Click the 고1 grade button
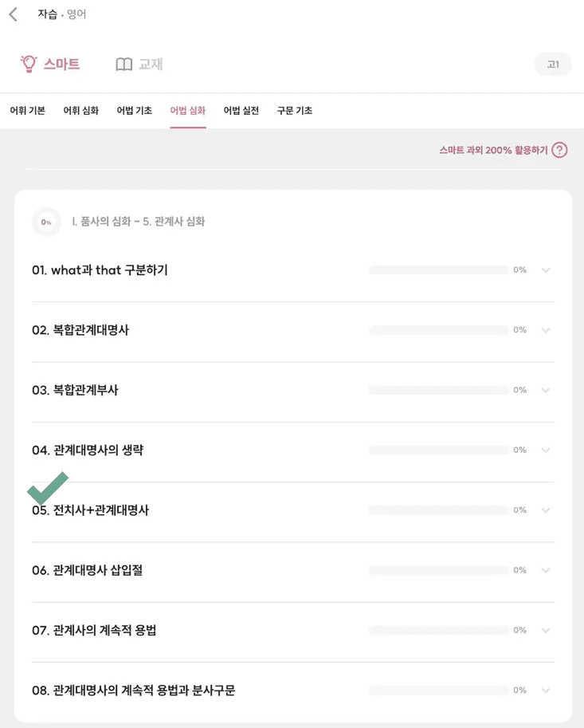This screenshot has width=584, height=728. click(553, 65)
